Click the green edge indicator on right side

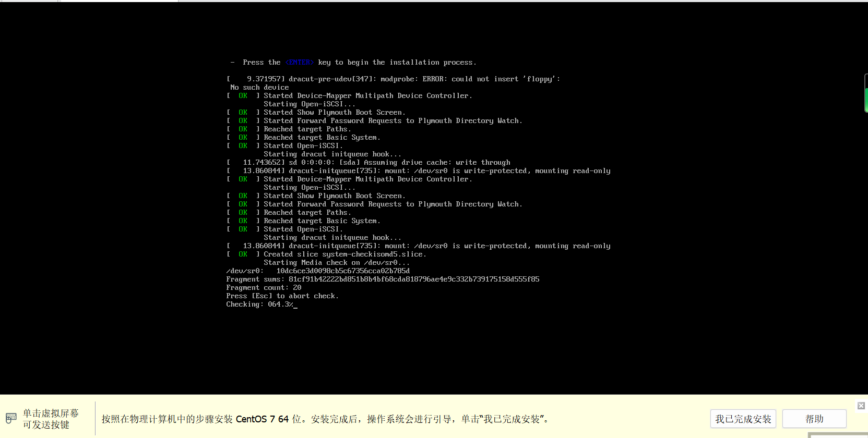click(866, 99)
